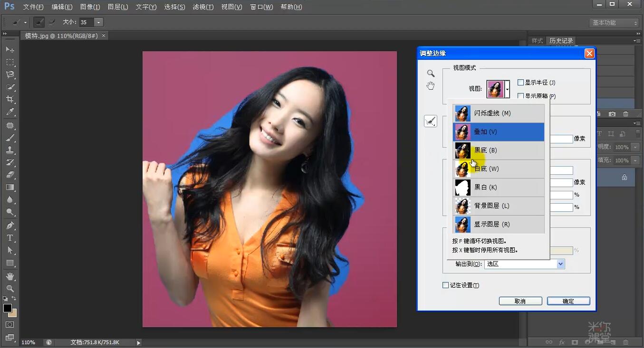The height and width of the screenshot is (348, 644).
Task: Select the Hand tool in the toolbar
Action: coord(10,276)
